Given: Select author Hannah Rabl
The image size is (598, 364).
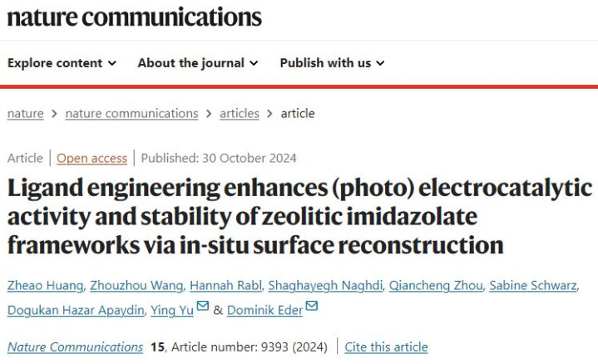Looking at the screenshot, I should 225,286.
